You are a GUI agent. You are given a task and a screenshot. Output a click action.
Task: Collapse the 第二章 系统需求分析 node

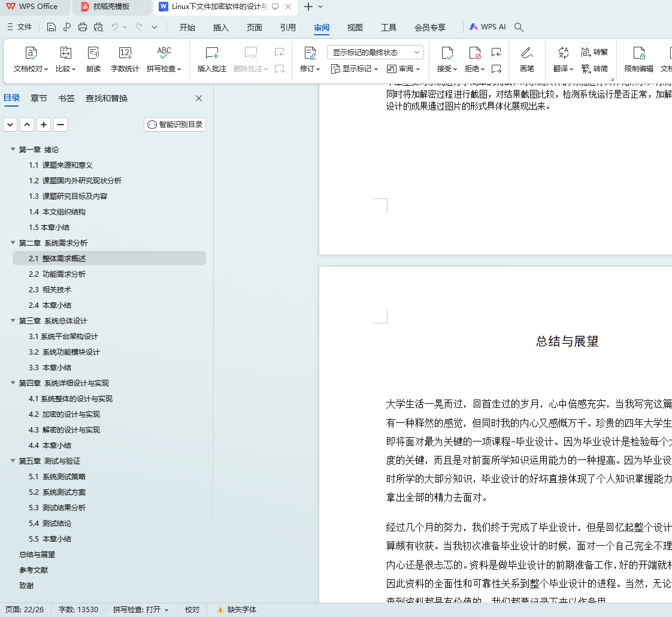tap(13, 243)
